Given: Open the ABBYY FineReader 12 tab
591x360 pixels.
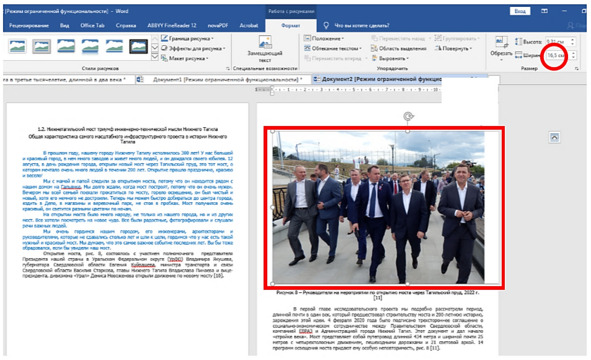Looking at the screenshot, I should (x=172, y=26).
